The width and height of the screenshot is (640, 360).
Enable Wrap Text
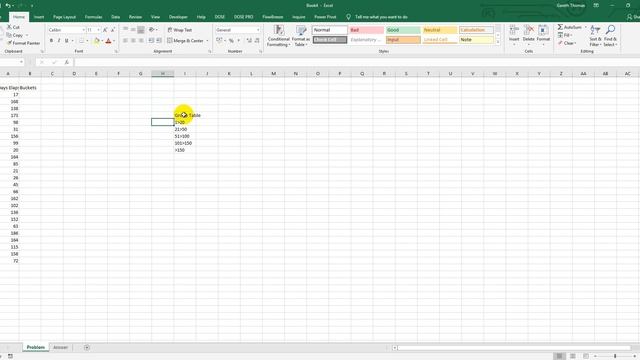[180, 30]
